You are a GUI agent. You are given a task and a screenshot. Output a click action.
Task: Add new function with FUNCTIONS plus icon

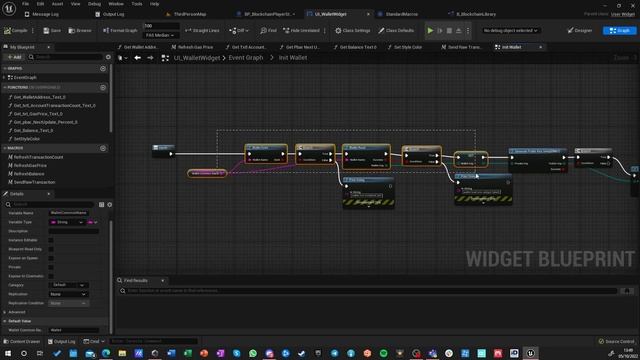[103, 87]
